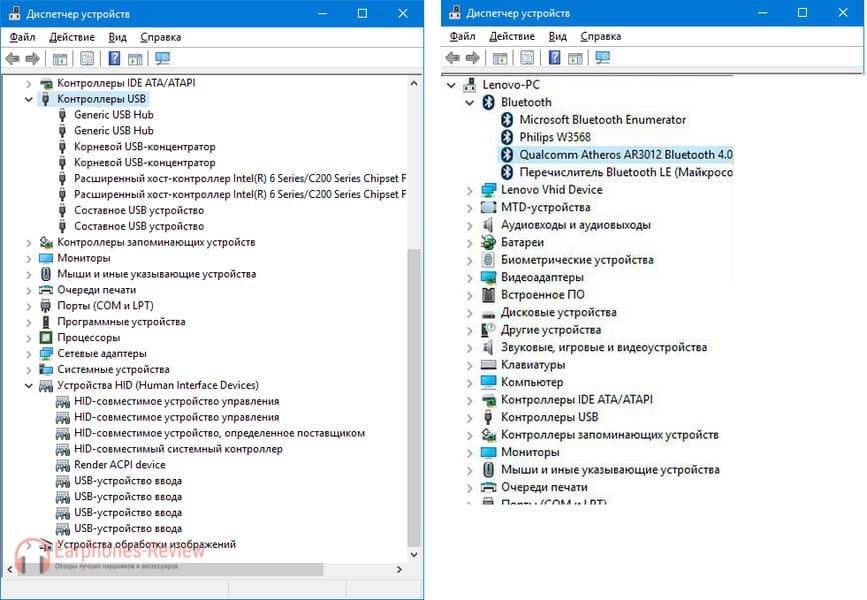Image resolution: width=867 pixels, height=600 pixels.
Task: Open the Действие menu in left window
Action: [x=71, y=37]
